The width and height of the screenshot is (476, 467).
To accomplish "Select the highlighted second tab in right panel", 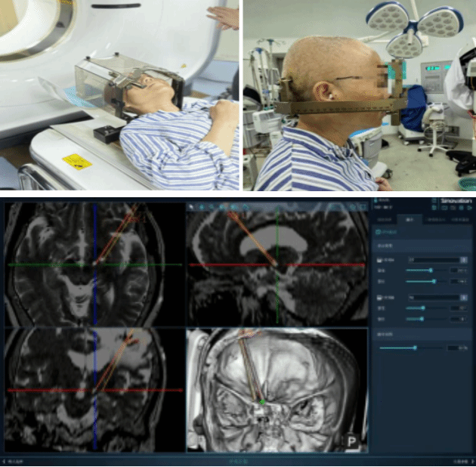I will (410, 219).
